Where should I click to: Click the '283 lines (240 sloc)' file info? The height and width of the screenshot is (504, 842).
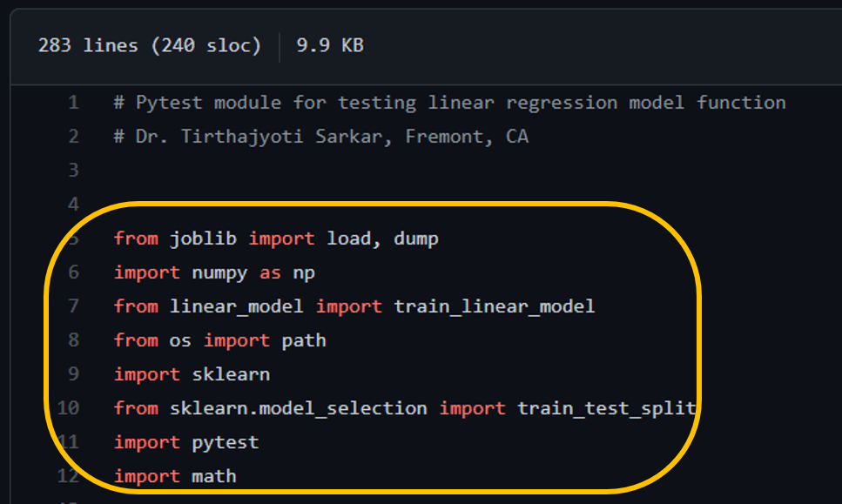click(149, 45)
